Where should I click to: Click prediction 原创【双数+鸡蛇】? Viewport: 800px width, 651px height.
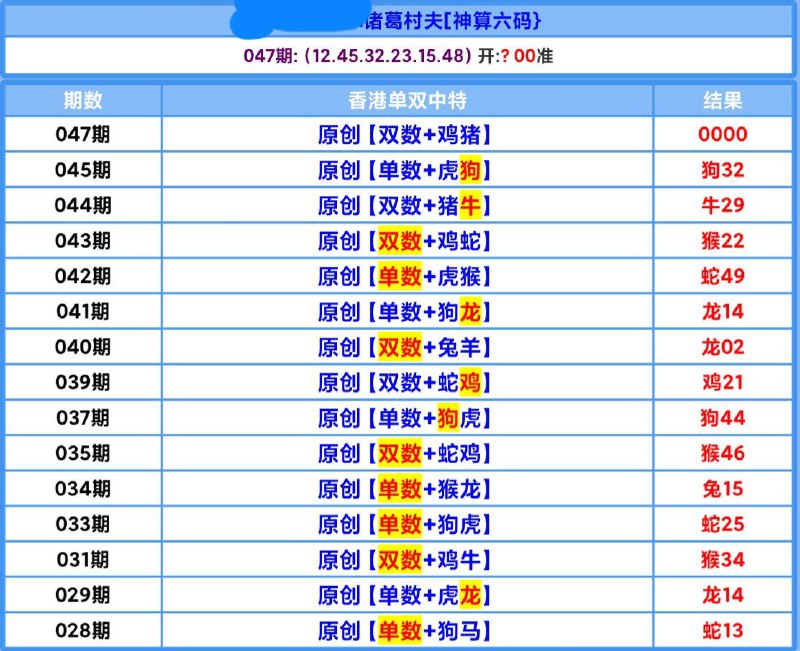pos(405,241)
